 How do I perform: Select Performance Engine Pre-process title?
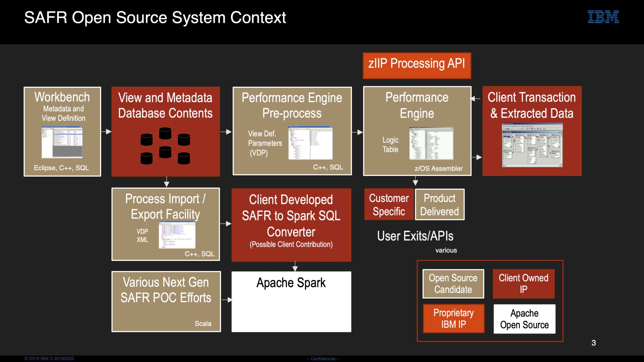292,105
